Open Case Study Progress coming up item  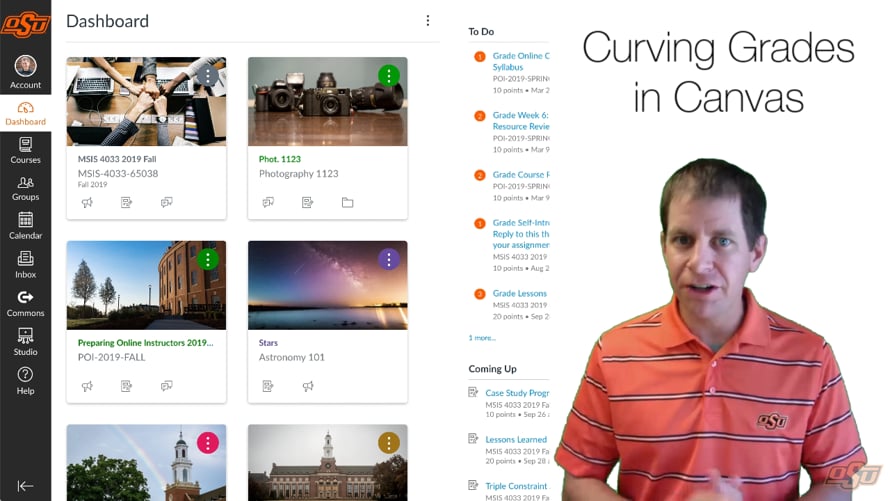click(x=517, y=393)
